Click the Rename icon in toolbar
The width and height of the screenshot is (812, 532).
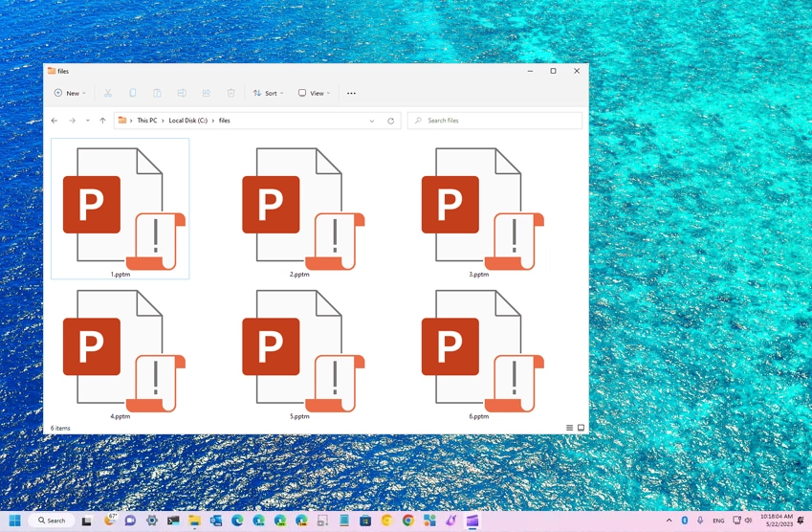click(182, 93)
